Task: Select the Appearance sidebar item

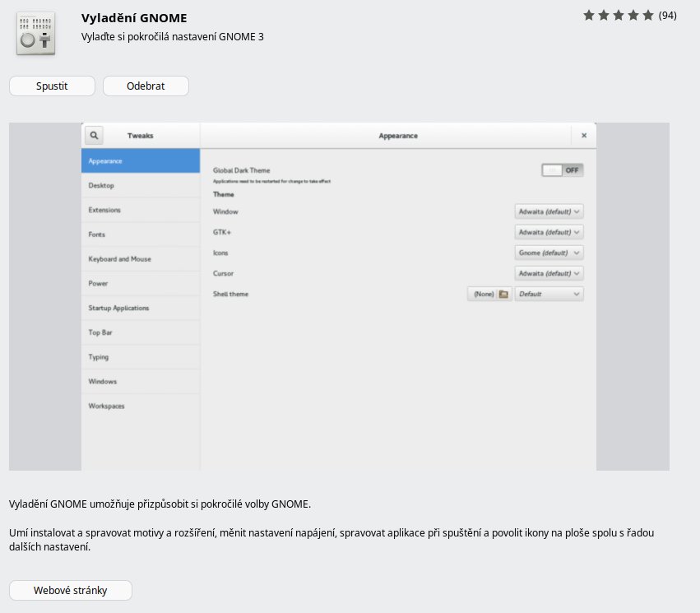Action: pos(141,160)
